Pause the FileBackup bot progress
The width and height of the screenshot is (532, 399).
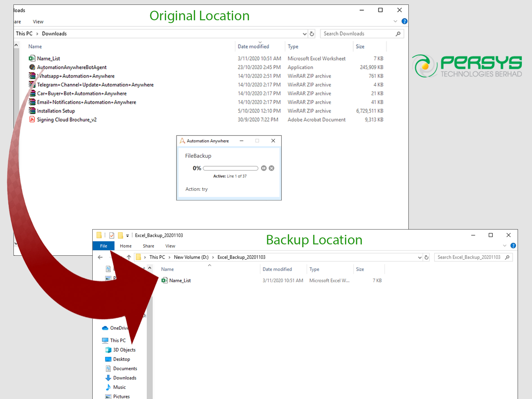[263, 168]
